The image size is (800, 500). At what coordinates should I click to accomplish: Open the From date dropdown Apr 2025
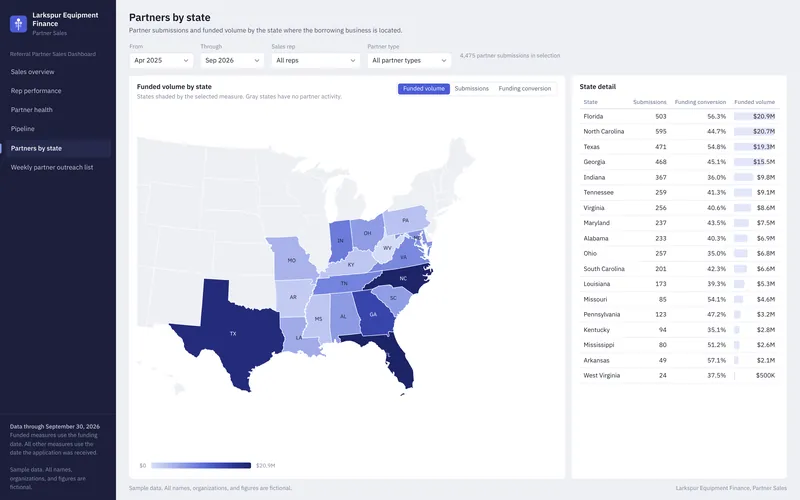click(161, 60)
